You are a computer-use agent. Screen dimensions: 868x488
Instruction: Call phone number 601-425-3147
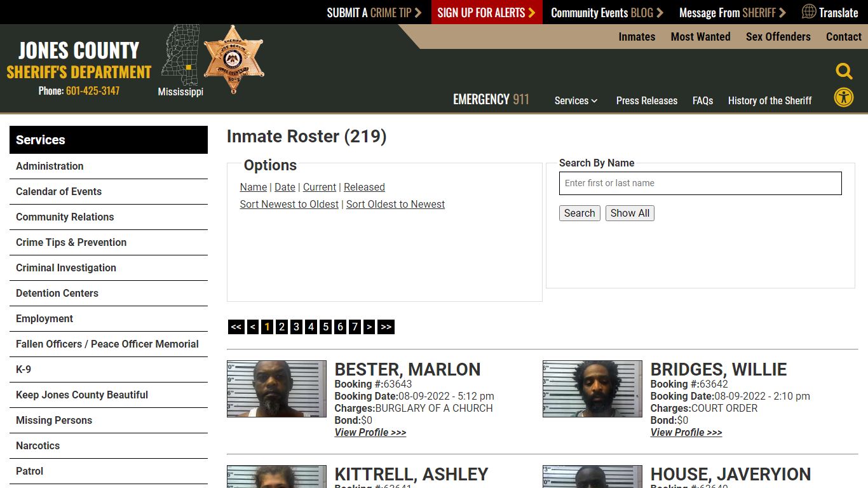[93, 91]
